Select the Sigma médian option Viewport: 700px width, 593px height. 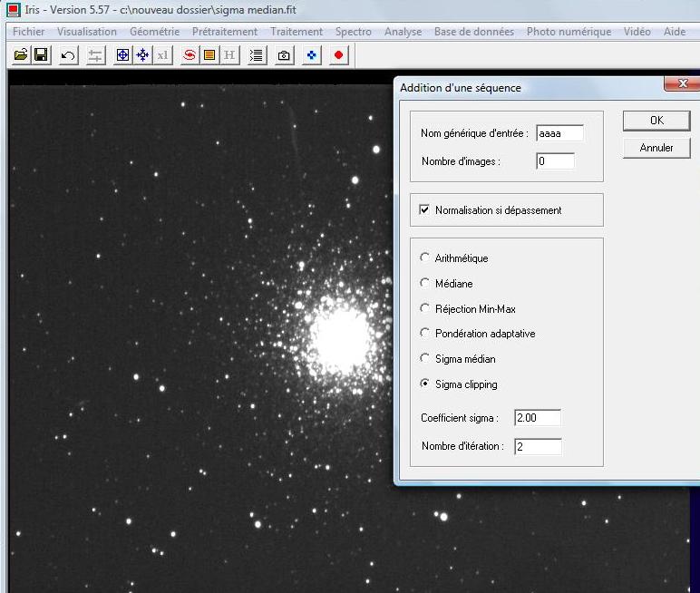pyautogui.click(x=424, y=358)
